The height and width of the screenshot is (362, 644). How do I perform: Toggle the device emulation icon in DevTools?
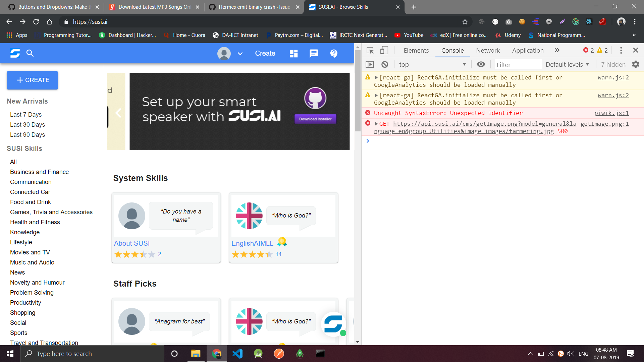[x=384, y=50]
